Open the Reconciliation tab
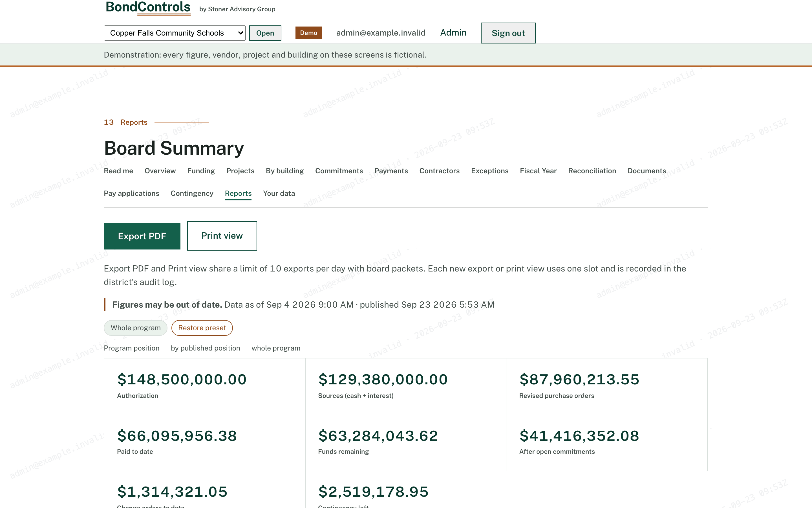812x508 pixels. (592, 171)
